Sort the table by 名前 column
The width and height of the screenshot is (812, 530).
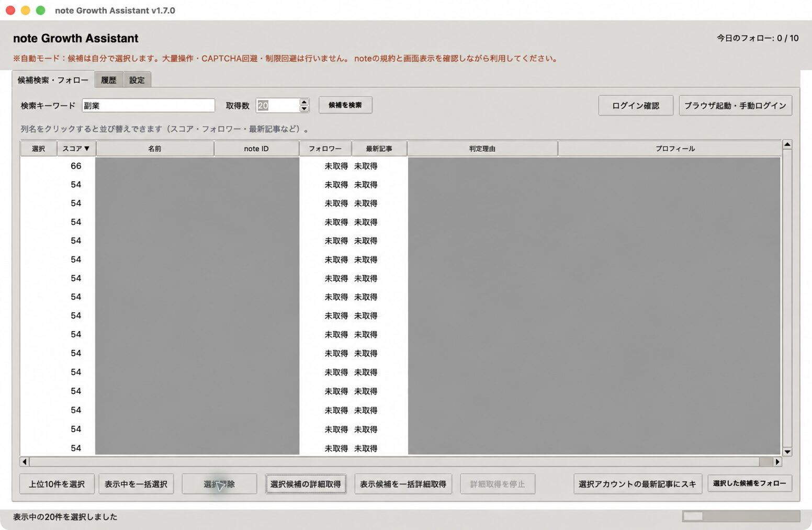[155, 149]
